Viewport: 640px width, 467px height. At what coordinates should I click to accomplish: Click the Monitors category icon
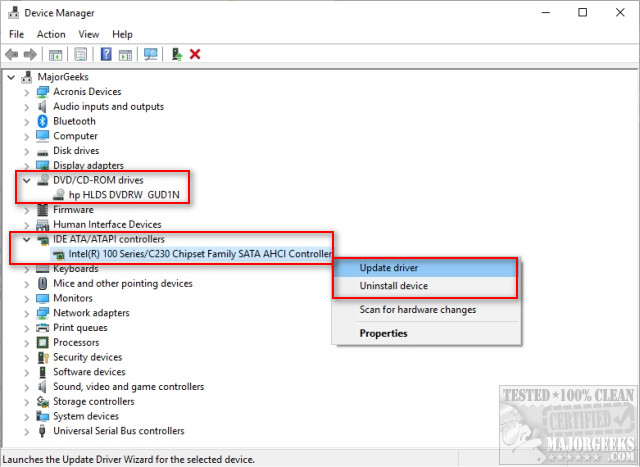point(42,298)
